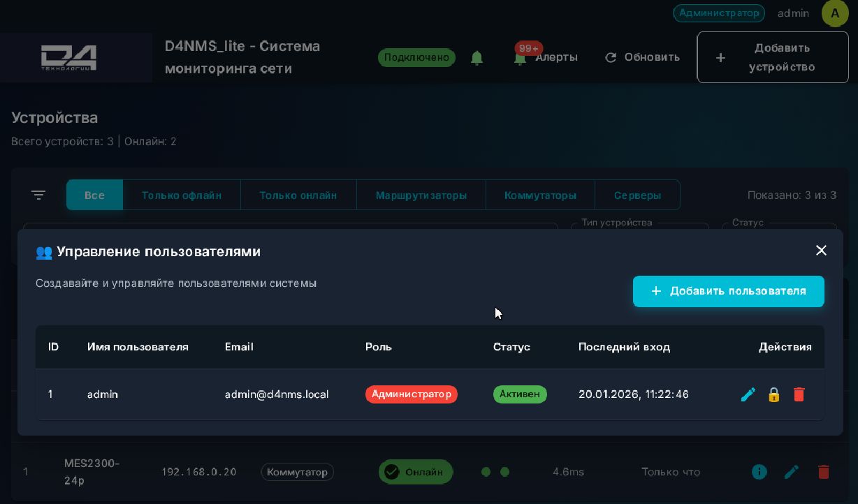Click Добавить пользователя button
Screen dimensions: 858x504
[x=728, y=291]
